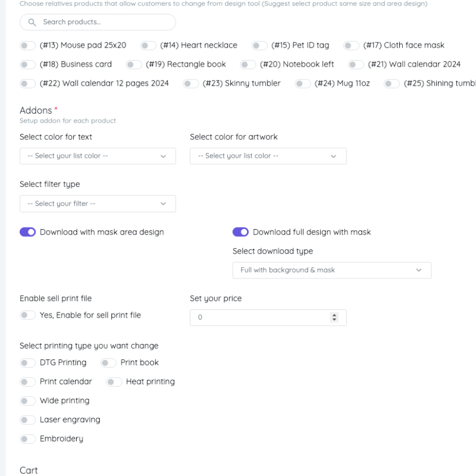Turn on Cloth face mask toggle
The height and width of the screenshot is (476, 476).
(351, 45)
